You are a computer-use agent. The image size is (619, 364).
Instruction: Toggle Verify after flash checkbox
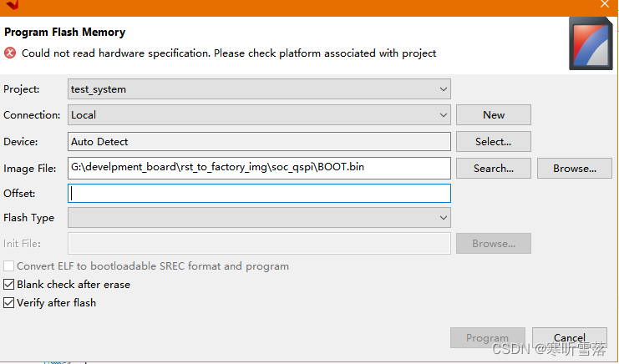[8, 303]
